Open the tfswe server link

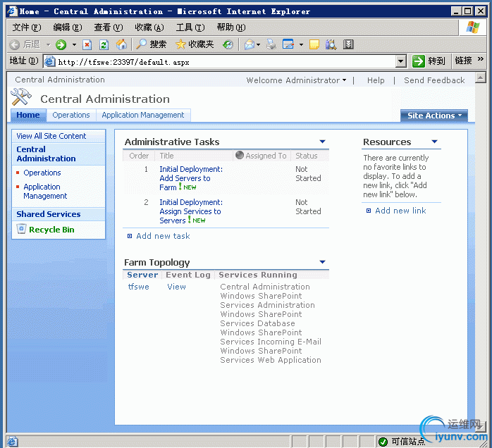[x=138, y=287]
